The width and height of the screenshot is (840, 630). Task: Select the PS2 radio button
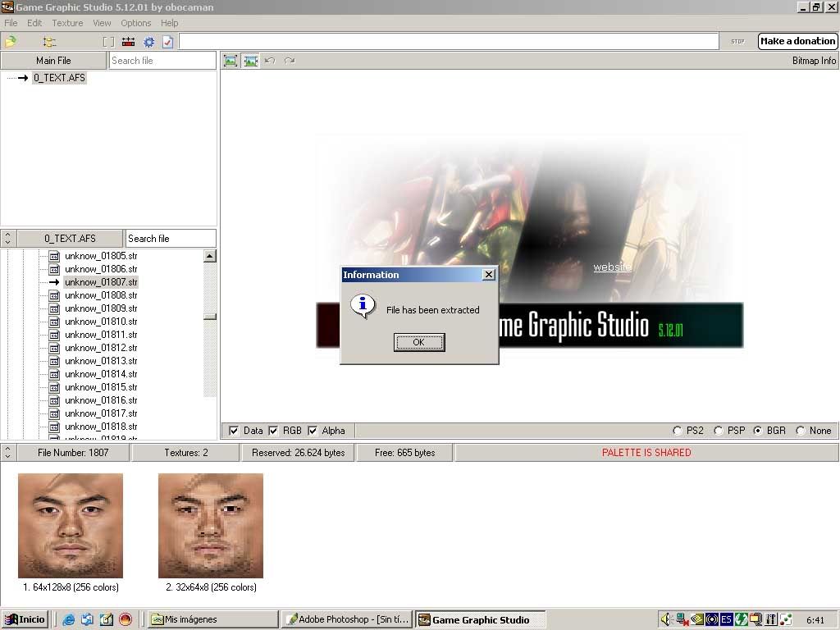pyautogui.click(x=677, y=431)
